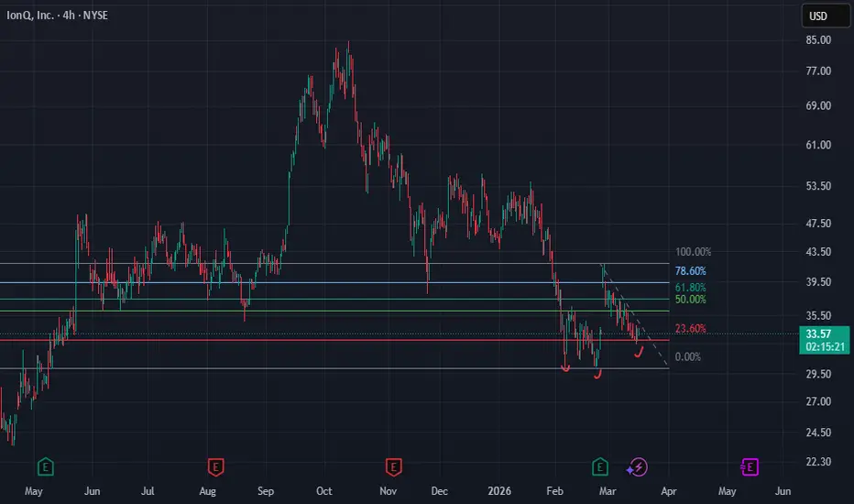Open the green earnings E marker above May 2025
The image size is (854, 504).
[x=46, y=467]
